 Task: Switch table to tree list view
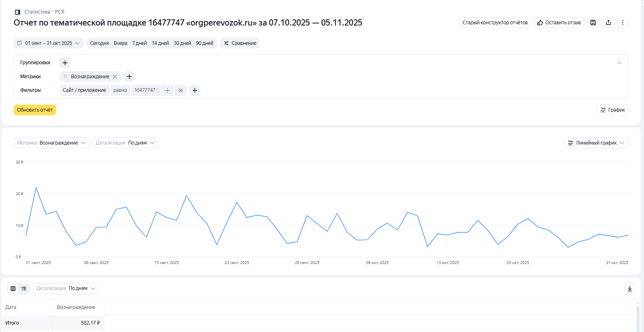(x=24, y=289)
